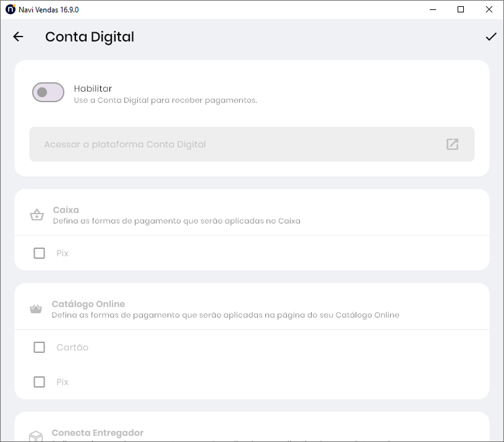The image size is (504, 442).
Task: Check the Pix box under Caixa
Action: [40, 253]
